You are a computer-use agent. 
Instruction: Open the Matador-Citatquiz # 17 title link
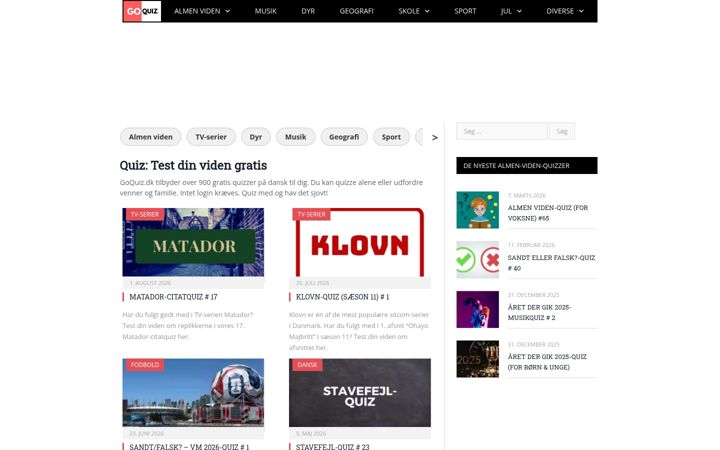[x=174, y=297]
